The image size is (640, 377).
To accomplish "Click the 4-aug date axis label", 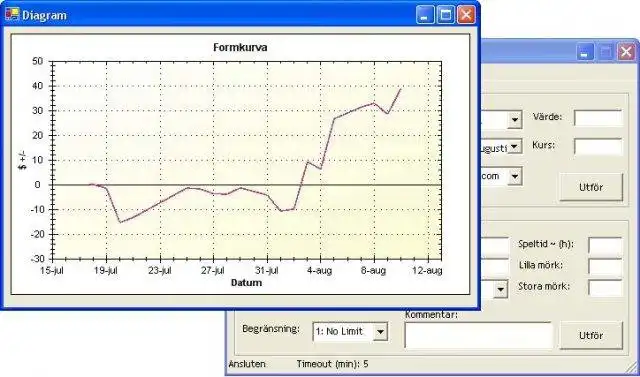I will tap(320, 271).
